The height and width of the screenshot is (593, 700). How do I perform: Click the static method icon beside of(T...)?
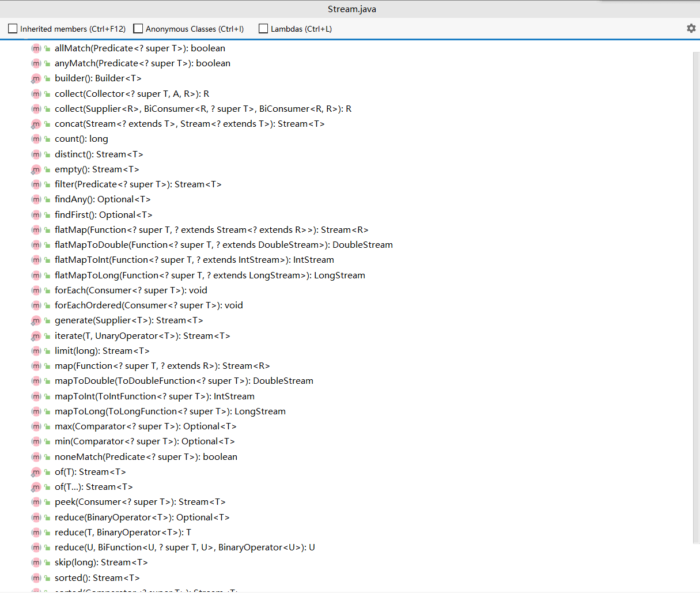(35, 487)
